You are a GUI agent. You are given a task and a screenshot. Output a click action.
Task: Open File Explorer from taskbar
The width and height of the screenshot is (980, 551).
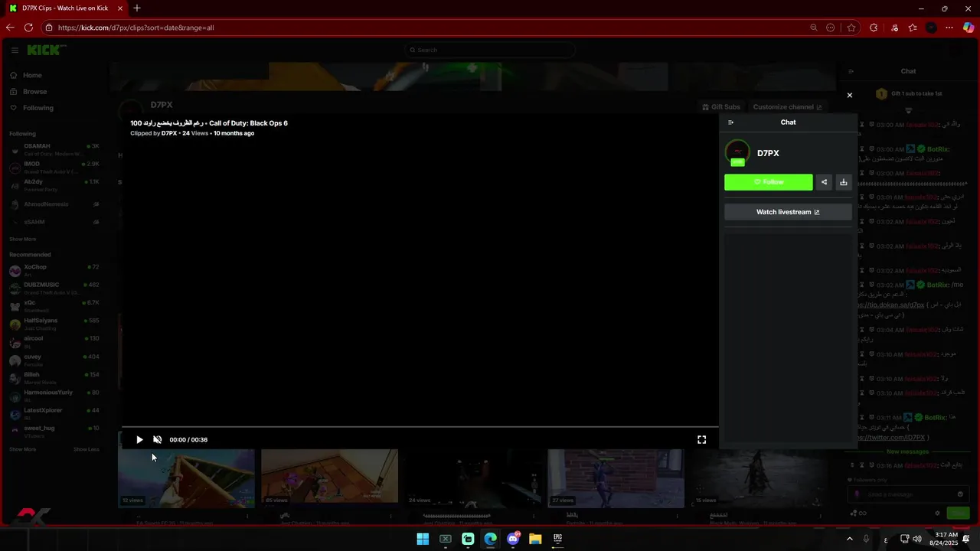click(x=535, y=539)
